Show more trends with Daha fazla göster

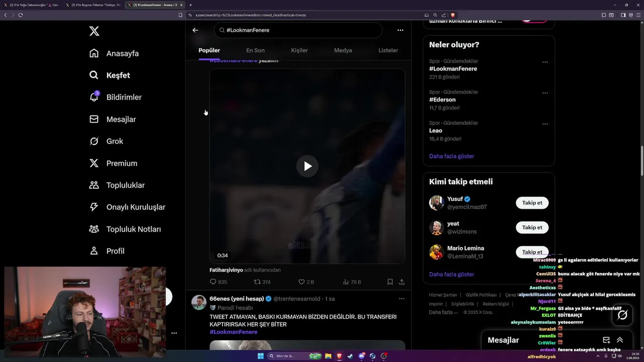pos(451,156)
